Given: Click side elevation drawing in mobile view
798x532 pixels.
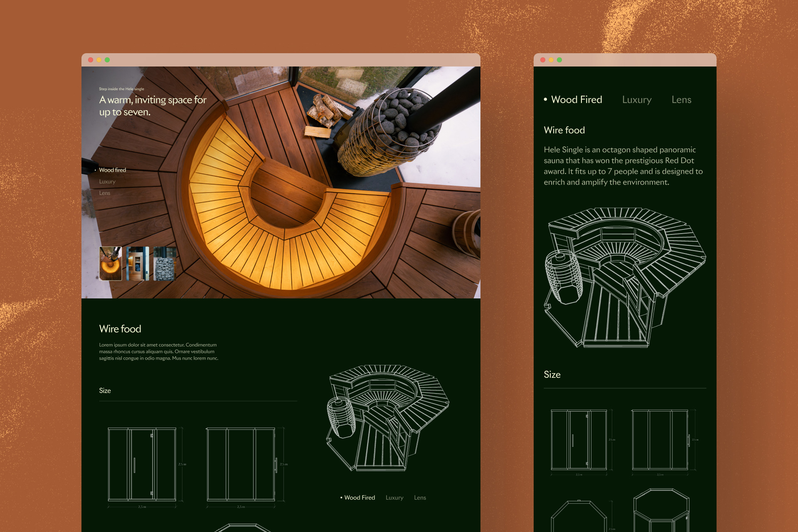Looking at the screenshot, I should [x=660, y=440].
